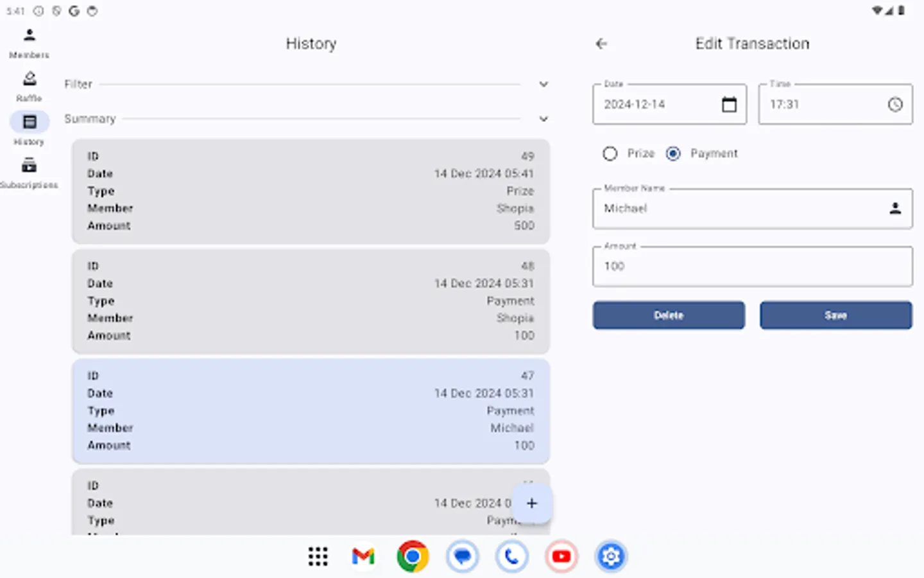This screenshot has height=578, width=924.
Task: Open the clock time picker
Action: click(x=895, y=104)
